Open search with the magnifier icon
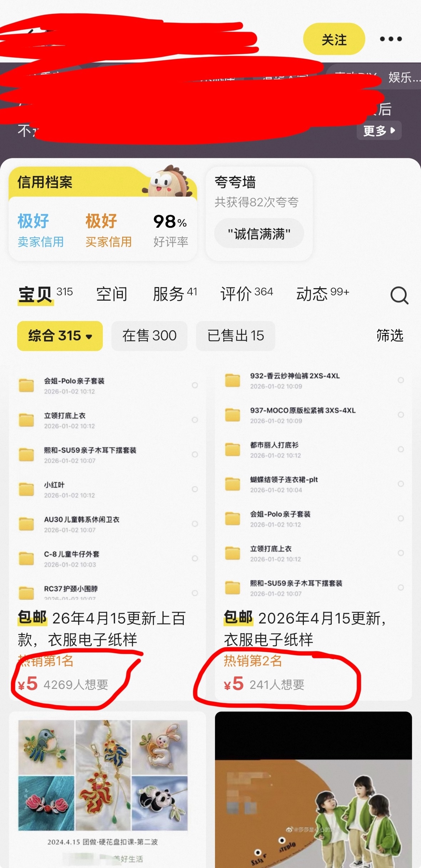The height and width of the screenshot is (868, 421). click(x=399, y=295)
